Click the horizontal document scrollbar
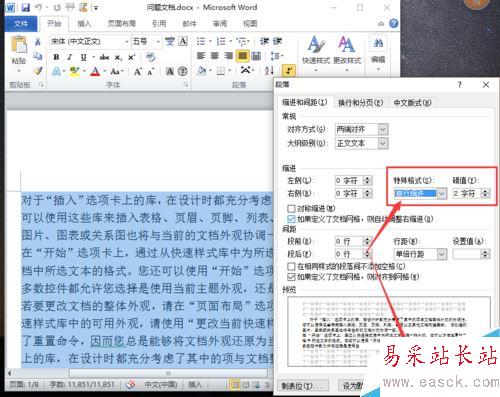Screen dimensions: 500x397 168,373
